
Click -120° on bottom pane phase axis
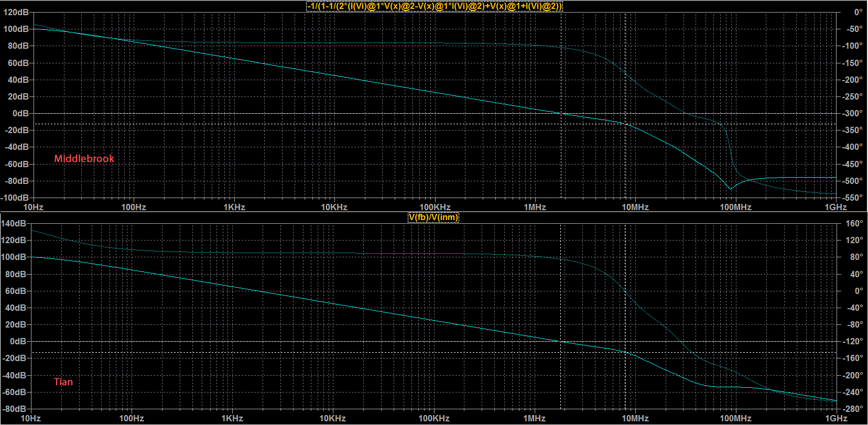tap(853, 341)
